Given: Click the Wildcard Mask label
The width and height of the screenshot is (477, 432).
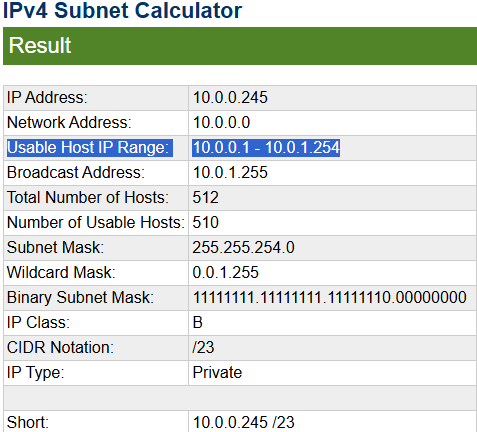Looking at the screenshot, I should tap(61, 273).
